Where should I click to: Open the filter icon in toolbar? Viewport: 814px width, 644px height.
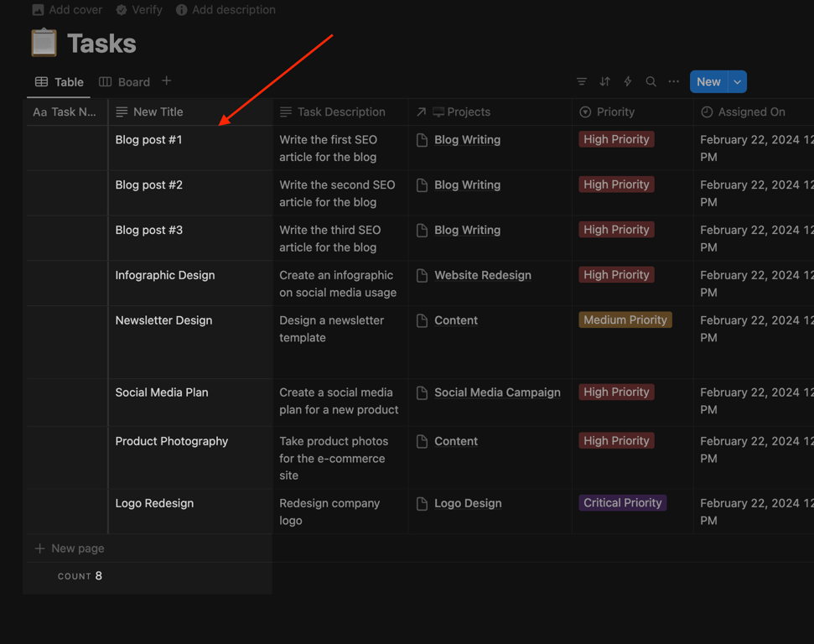click(581, 81)
